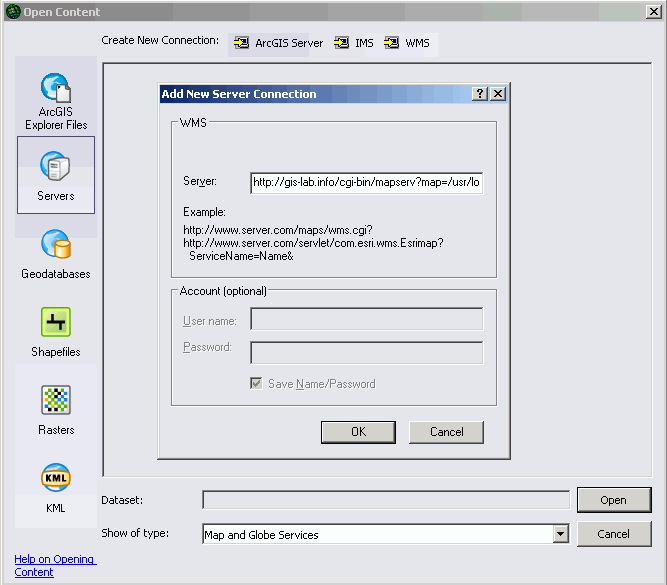Click the Dataset text field
Viewport: 667px width, 585px height.
point(386,500)
